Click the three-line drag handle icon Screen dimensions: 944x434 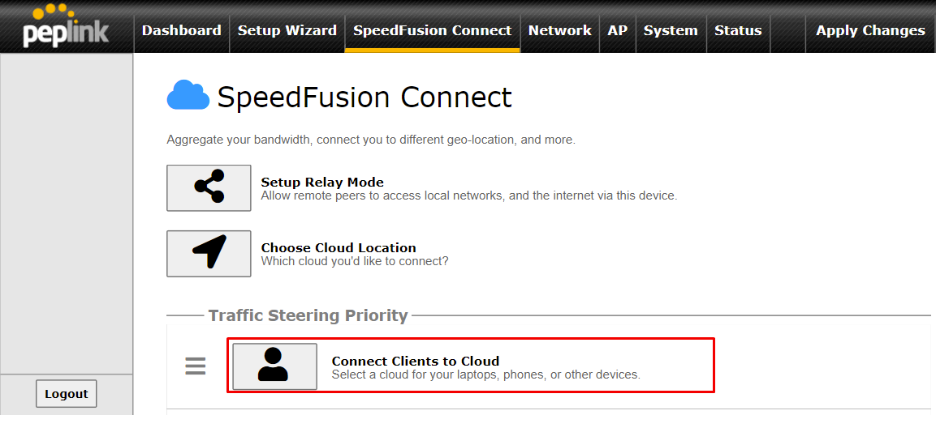(195, 366)
